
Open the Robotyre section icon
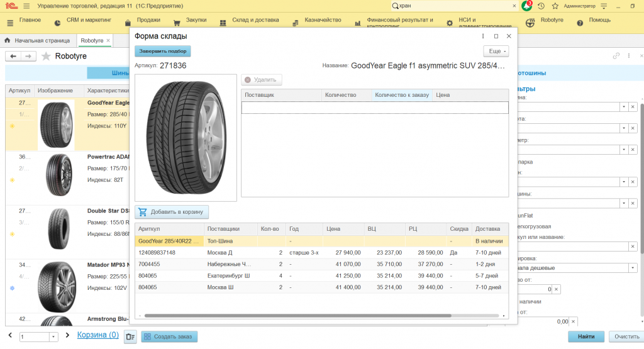530,23
